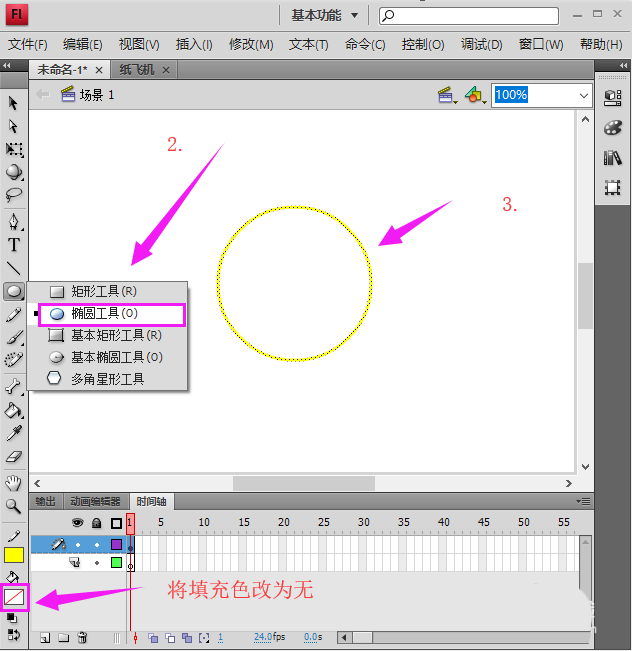Open the Transform panel icon on right dock
Image resolution: width=632 pixels, height=651 pixels.
click(x=612, y=188)
